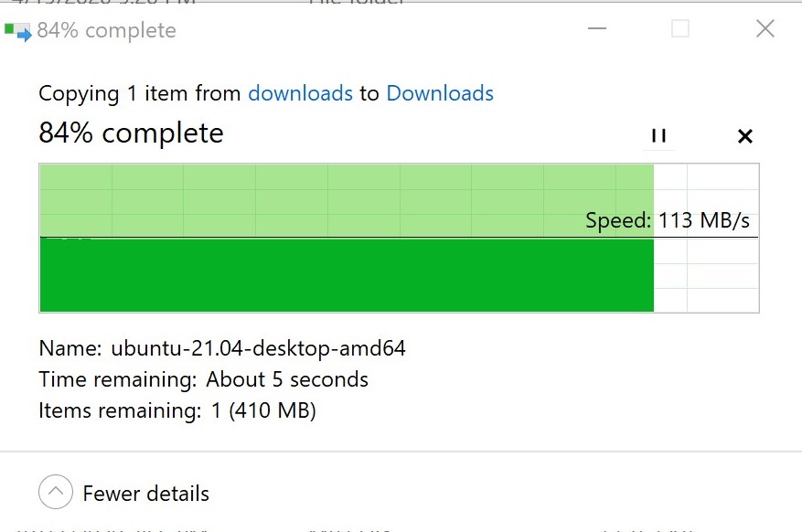Close the copy dialog window
This screenshot has height=532, width=802.
tap(765, 28)
